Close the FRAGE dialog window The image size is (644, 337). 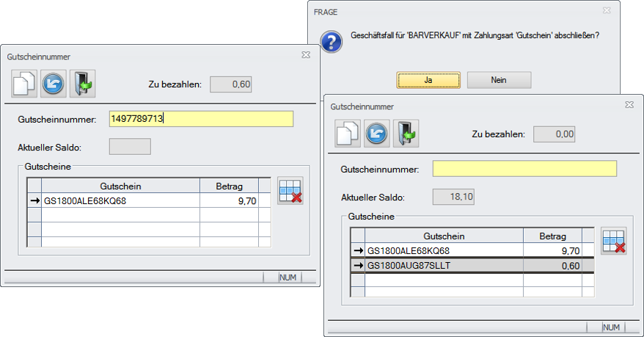606,12
